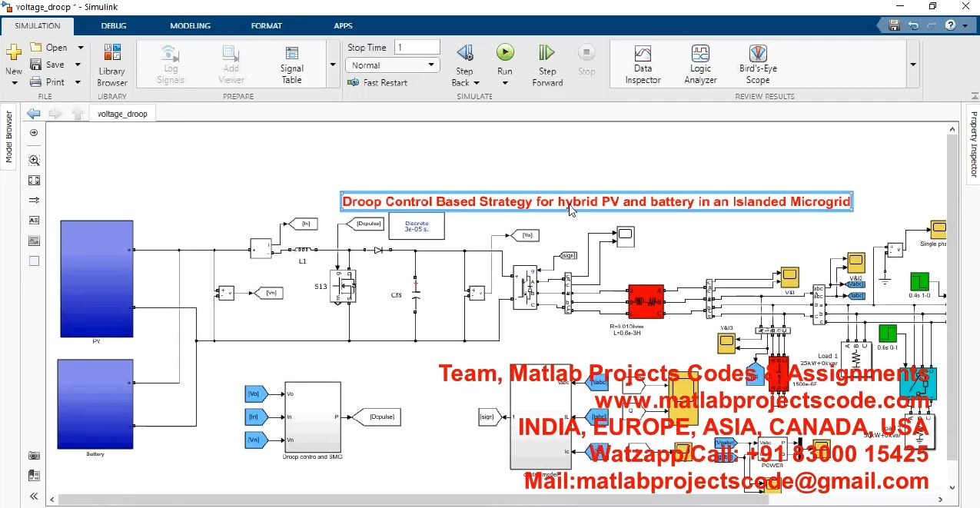Toggle the Model Browser side panel

click(9, 137)
